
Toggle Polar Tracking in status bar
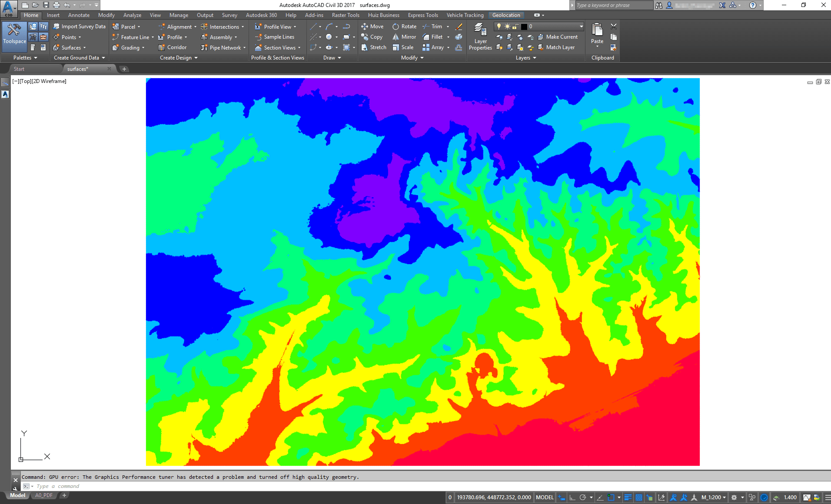pos(583,497)
